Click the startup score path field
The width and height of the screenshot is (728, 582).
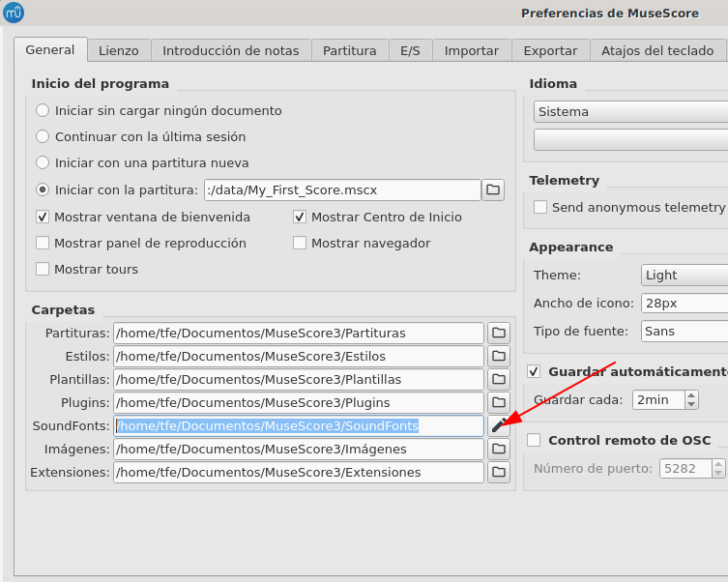pos(342,190)
